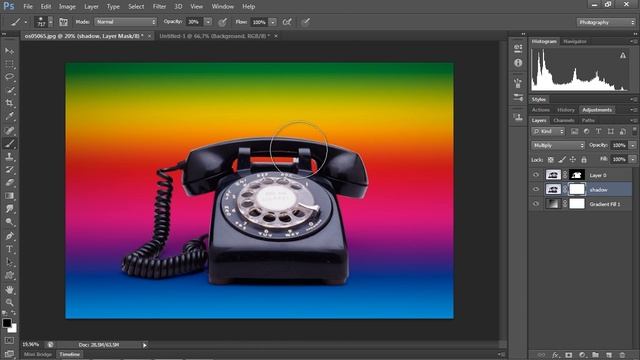Image resolution: width=640 pixels, height=360 pixels.
Task: Select the Lasso tool
Action: [x=9, y=77]
